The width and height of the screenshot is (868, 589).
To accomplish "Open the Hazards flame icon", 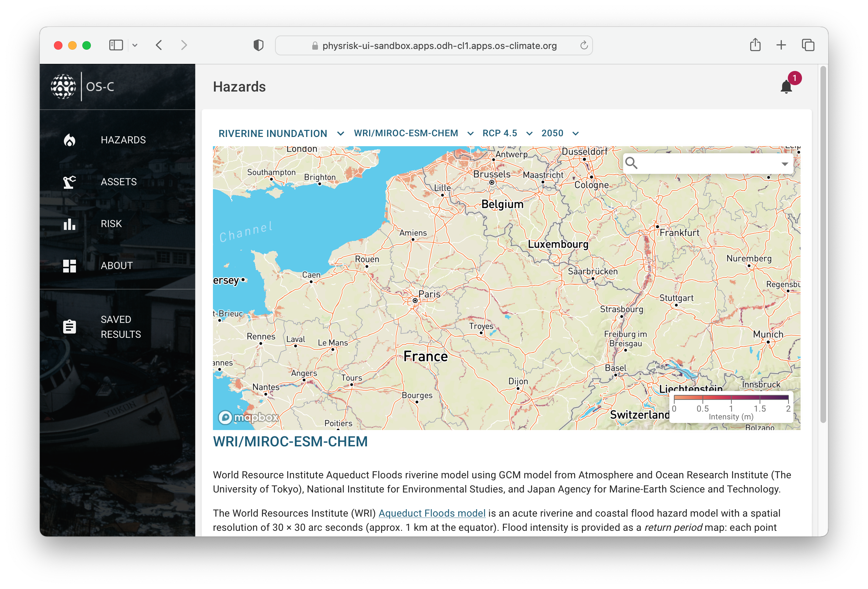I will tap(70, 140).
